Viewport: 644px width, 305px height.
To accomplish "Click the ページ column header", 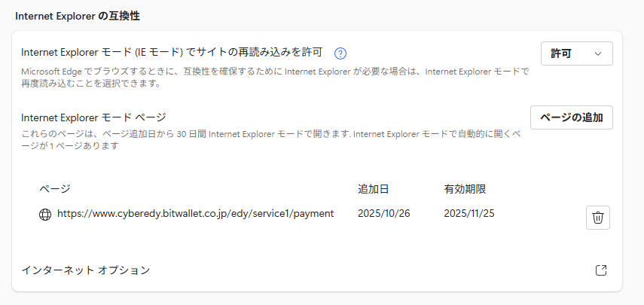I will point(54,188).
